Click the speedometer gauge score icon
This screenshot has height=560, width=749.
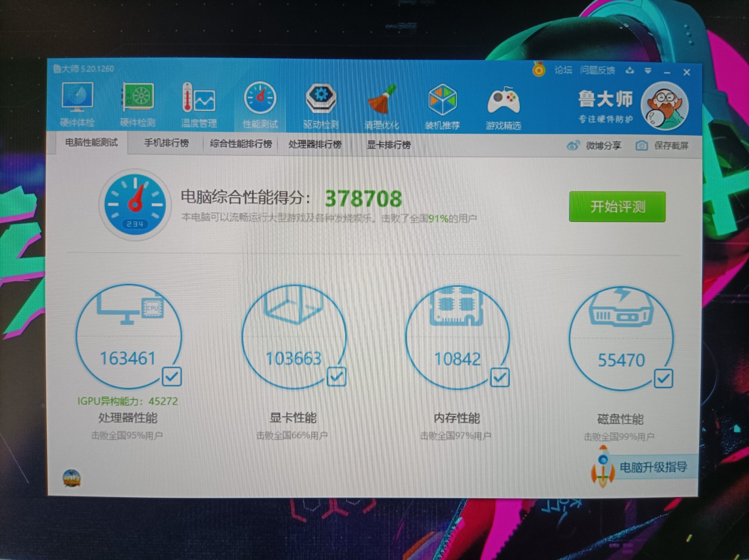pyautogui.click(x=135, y=204)
